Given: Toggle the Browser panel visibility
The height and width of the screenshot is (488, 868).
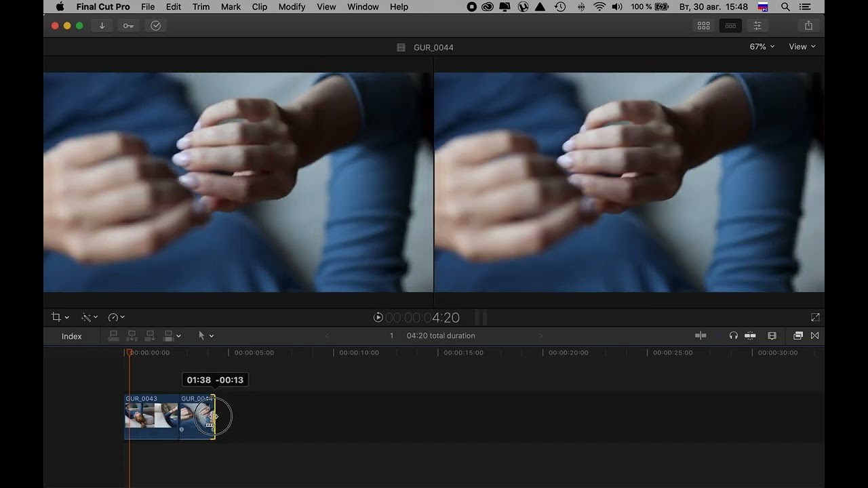Looking at the screenshot, I should [704, 26].
